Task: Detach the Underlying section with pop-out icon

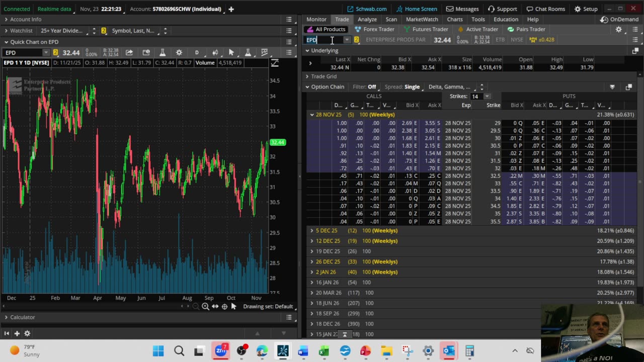Action: [x=635, y=51]
